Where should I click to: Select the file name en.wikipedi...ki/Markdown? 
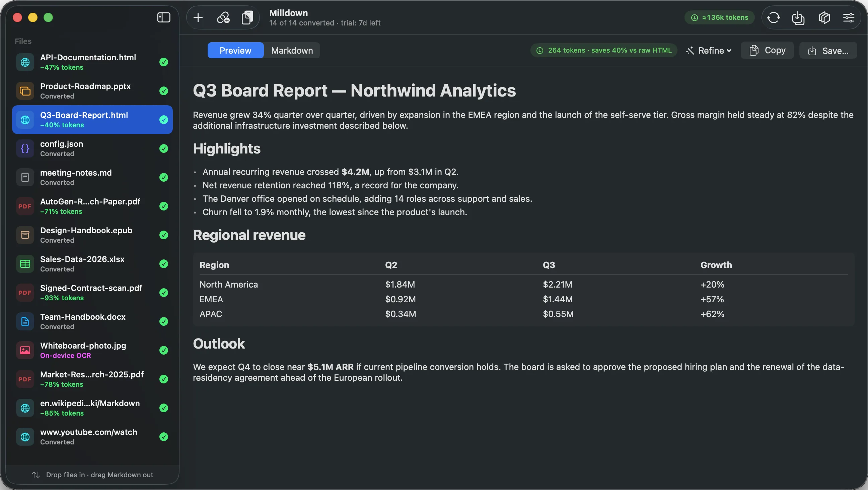click(90, 403)
